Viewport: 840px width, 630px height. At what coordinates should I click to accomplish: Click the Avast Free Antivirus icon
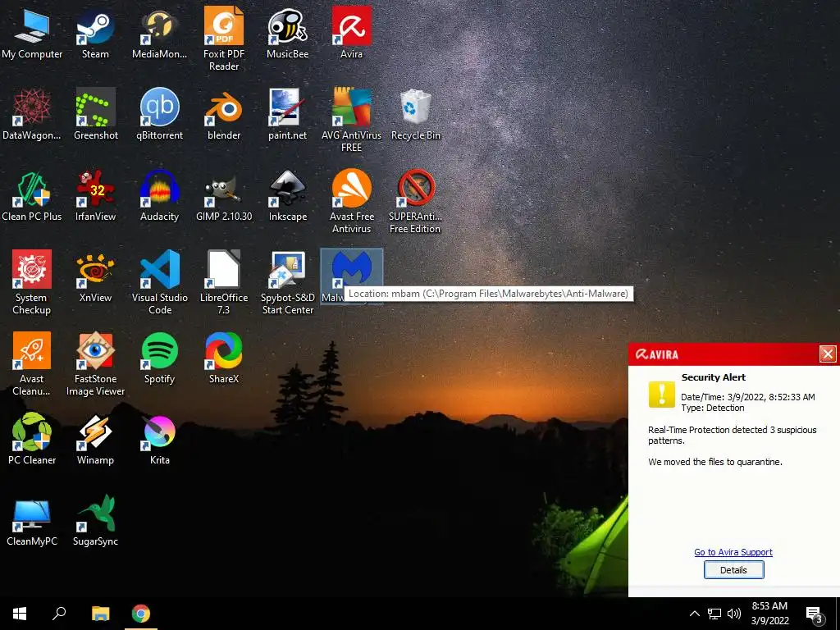tap(351, 202)
